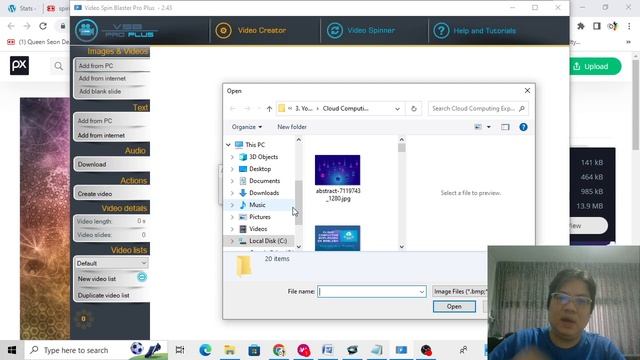Close the Open dialog
The height and width of the screenshot is (360, 640).
pyautogui.click(x=527, y=91)
